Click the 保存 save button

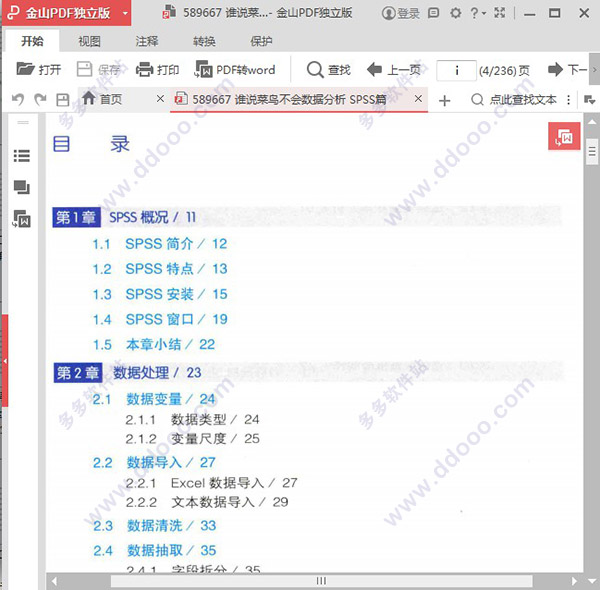99,69
